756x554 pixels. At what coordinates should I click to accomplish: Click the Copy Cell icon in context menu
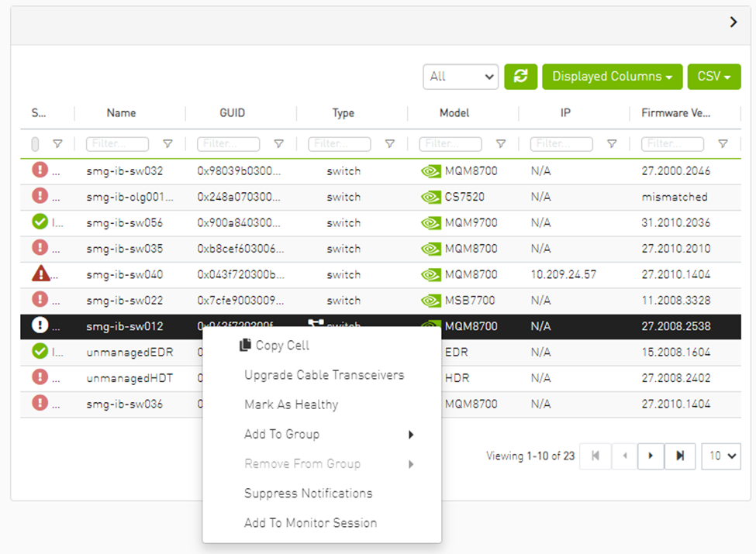[x=246, y=346]
